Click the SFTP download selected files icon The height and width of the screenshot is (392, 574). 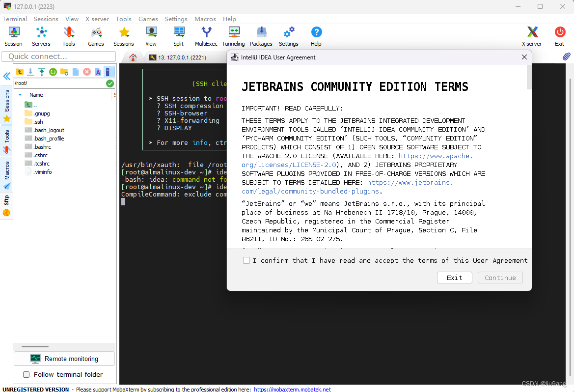point(31,72)
